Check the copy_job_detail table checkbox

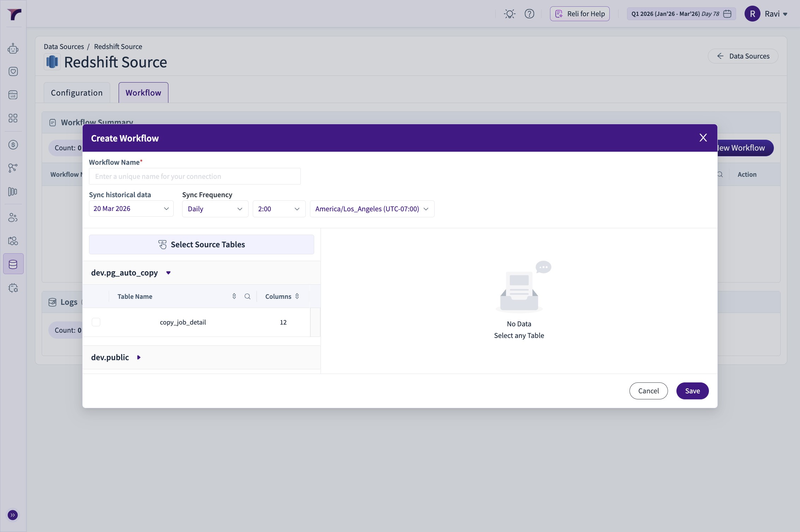point(96,322)
